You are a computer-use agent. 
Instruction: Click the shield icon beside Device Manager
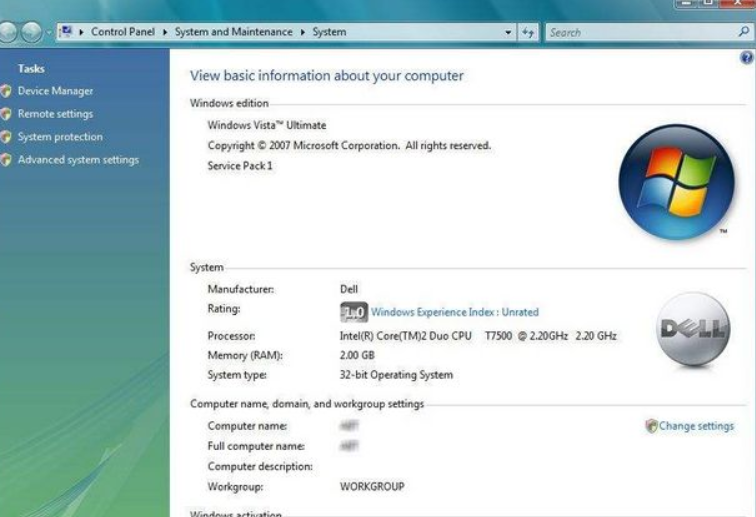pos(7,91)
